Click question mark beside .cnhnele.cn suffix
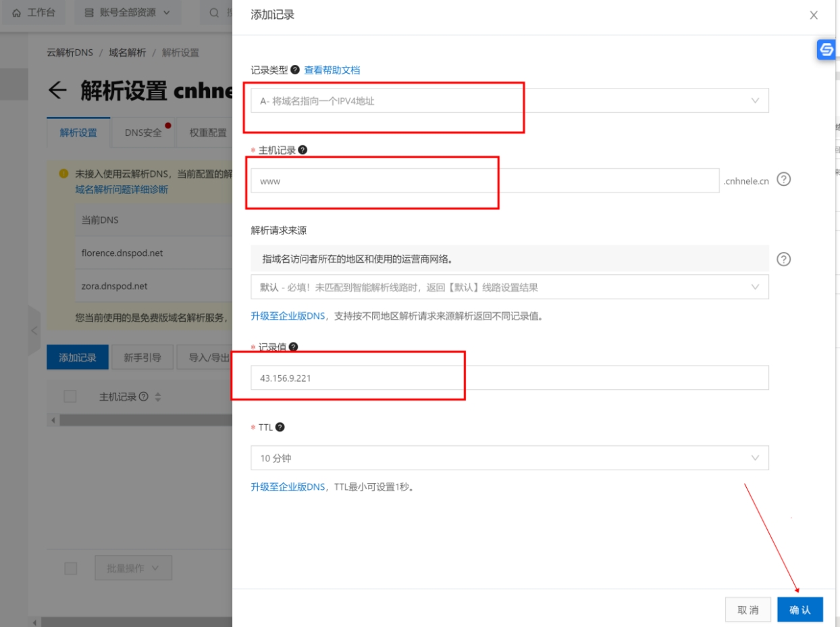Viewport: 840px width, 627px height. pyautogui.click(x=784, y=180)
